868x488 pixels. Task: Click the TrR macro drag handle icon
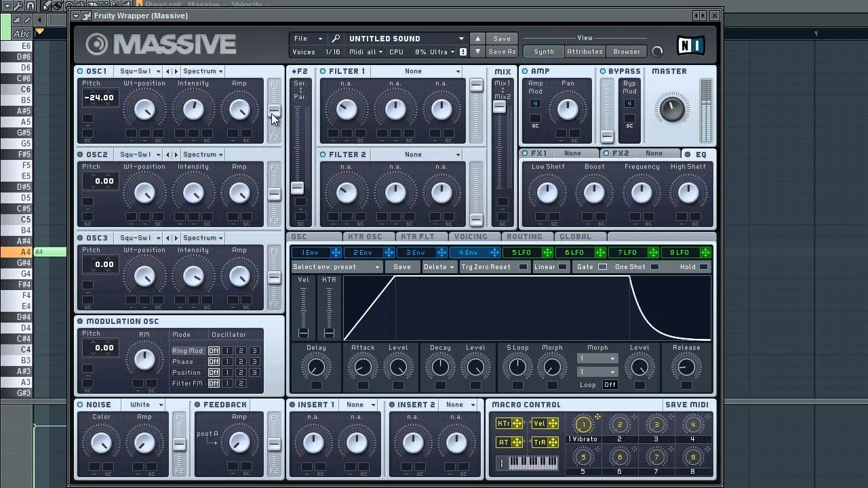tap(553, 442)
